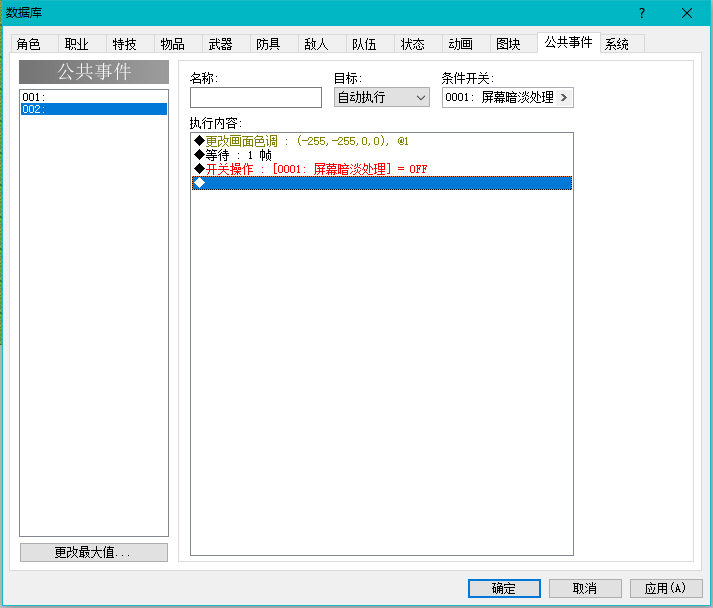Screen dimensions: 713x608
Task: Select common event 002 in list
Action: [94, 109]
